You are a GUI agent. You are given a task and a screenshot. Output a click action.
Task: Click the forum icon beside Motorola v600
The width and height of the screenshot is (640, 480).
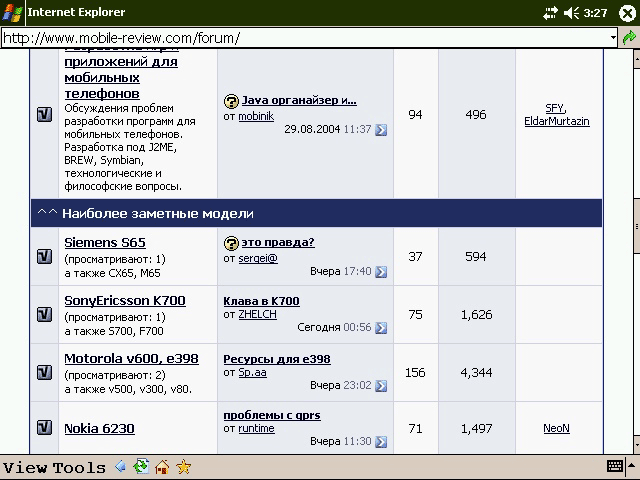pos(44,373)
